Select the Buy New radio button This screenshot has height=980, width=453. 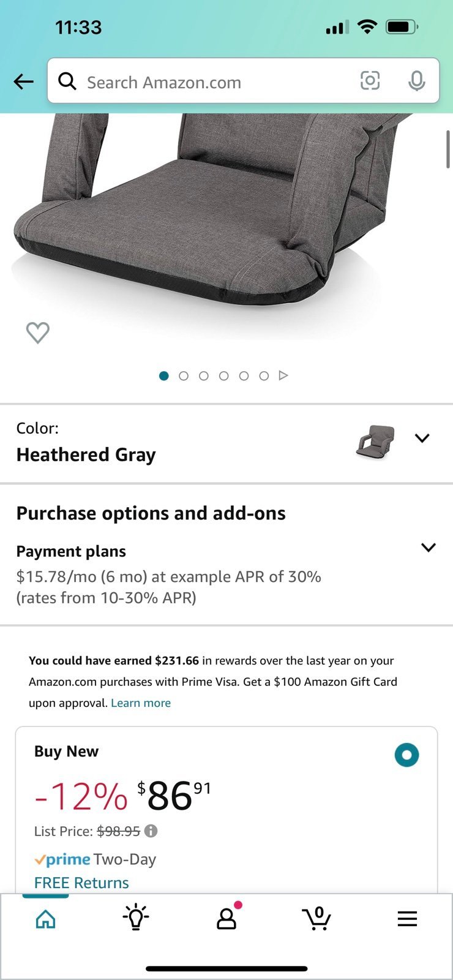point(406,755)
